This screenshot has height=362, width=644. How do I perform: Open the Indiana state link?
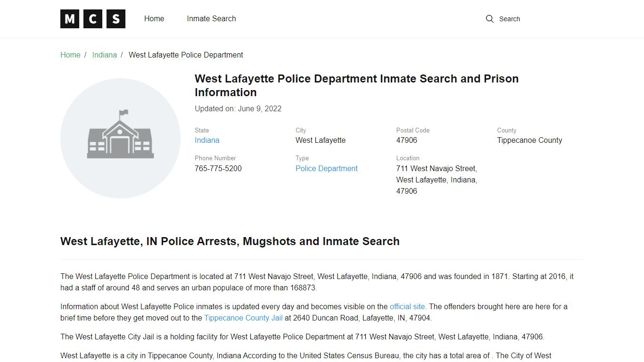tap(207, 140)
